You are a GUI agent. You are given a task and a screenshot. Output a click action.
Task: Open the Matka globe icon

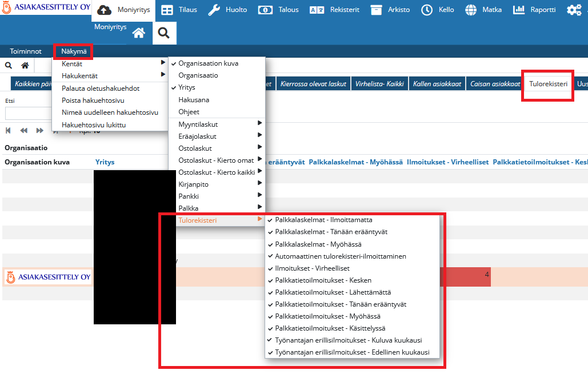click(x=471, y=10)
